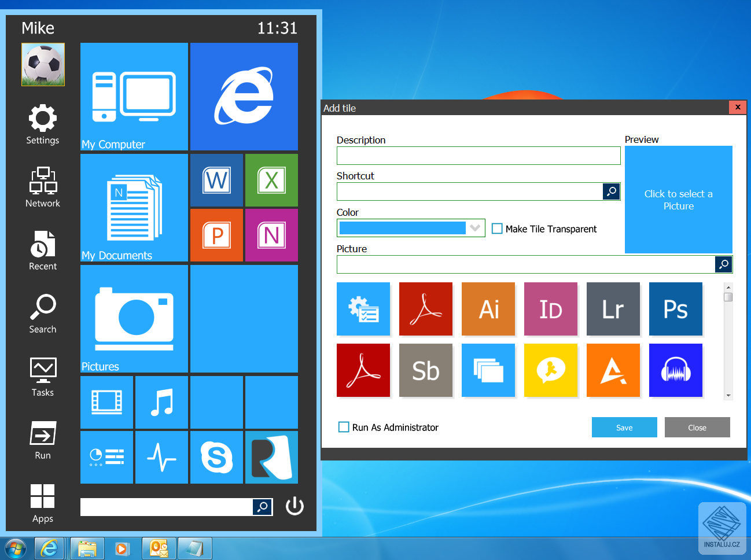Choose the Lightroom Lr icon
Screen dimensions: 751x560
tap(613, 309)
